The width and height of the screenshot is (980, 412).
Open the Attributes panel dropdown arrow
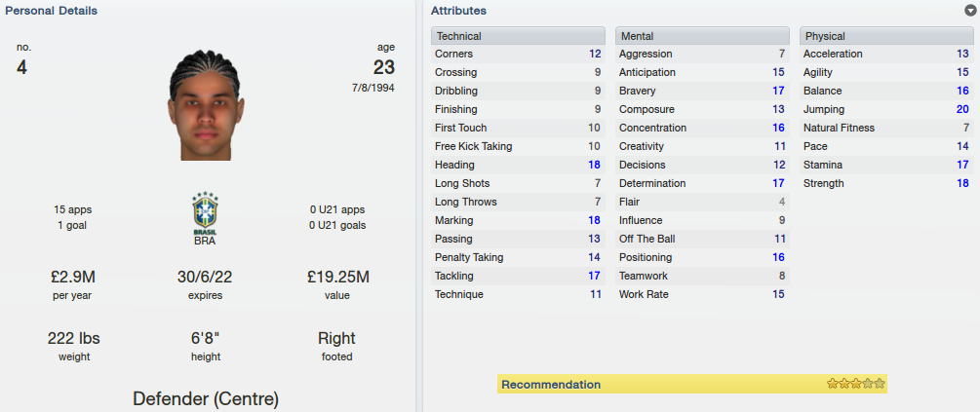click(x=969, y=10)
